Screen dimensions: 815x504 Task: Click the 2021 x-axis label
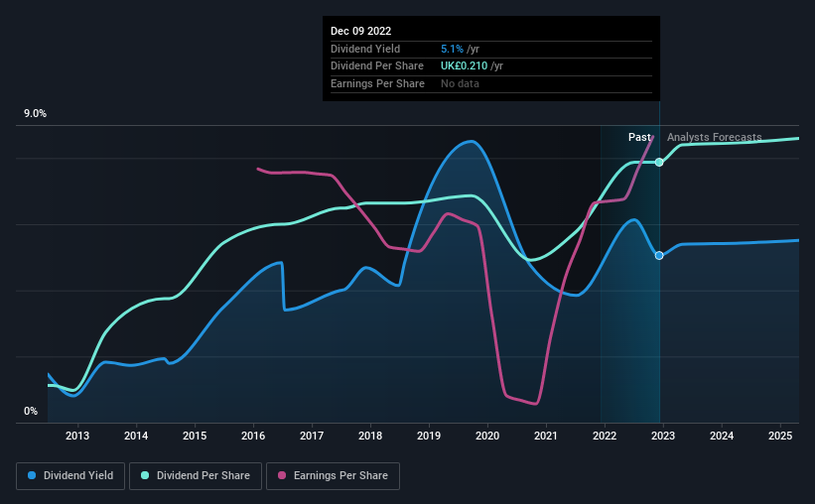546,436
